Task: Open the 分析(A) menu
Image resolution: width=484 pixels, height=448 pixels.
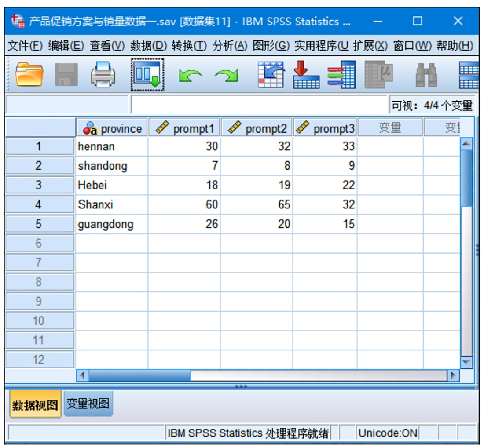Action: (230, 46)
